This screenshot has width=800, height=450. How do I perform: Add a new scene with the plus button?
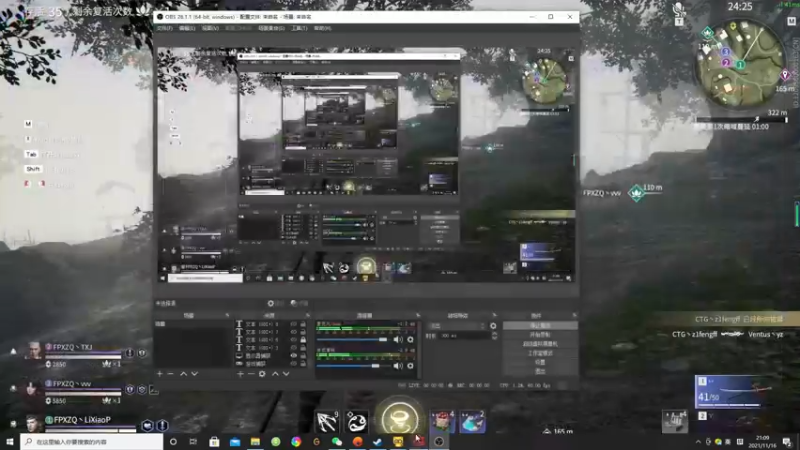point(160,374)
